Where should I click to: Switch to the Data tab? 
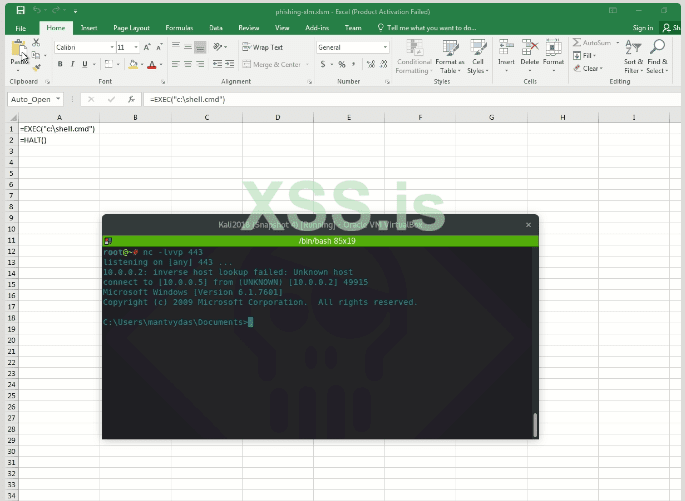(216, 28)
